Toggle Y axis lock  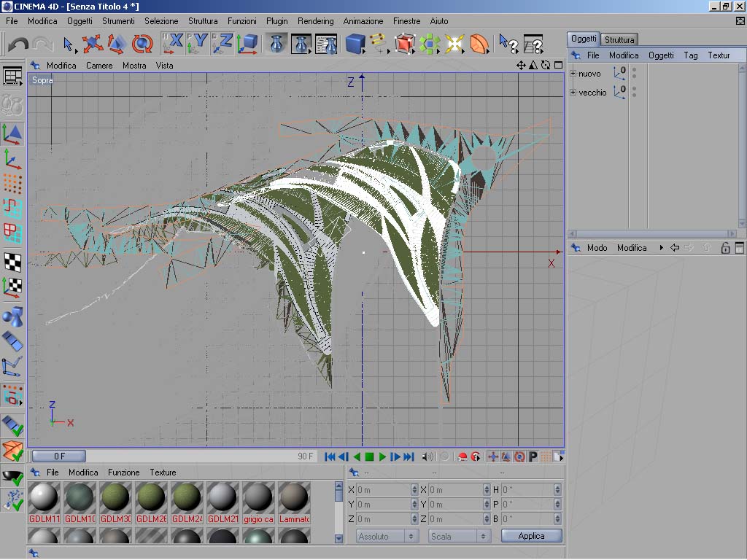point(197,43)
